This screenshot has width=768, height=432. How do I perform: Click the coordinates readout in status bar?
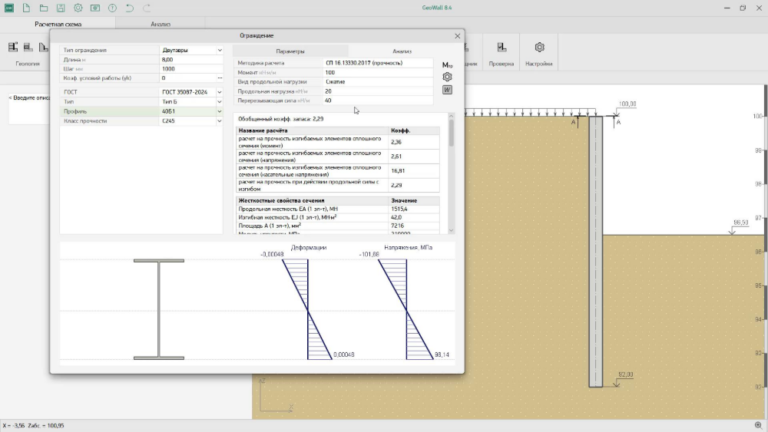(33, 426)
